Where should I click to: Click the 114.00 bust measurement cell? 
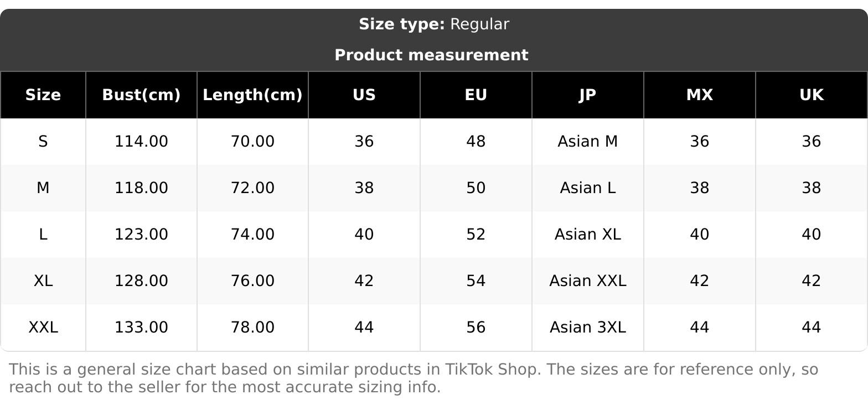click(141, 142)
